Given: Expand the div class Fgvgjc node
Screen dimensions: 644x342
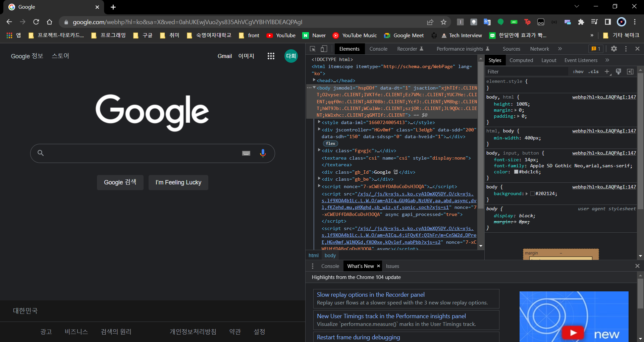Looking at the screenshot, I should (319, 150).
